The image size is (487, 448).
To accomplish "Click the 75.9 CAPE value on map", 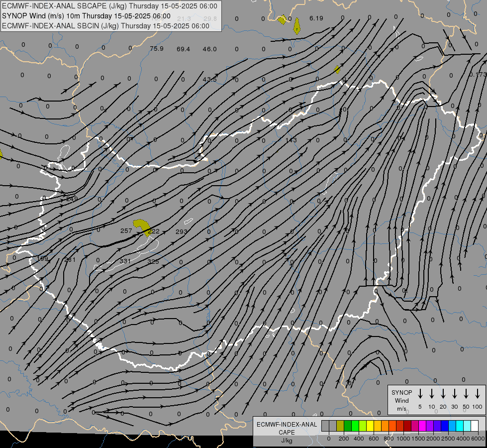I will pos(157,49).
